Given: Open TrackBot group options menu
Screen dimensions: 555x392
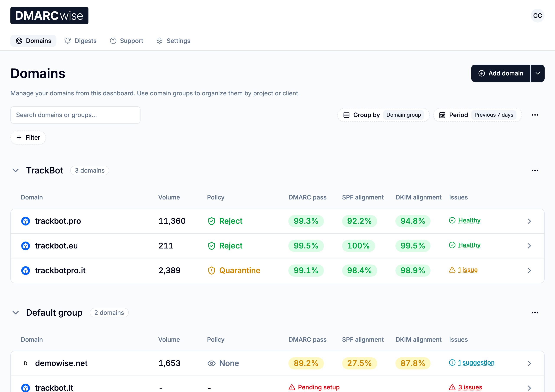Looking at the screenshot, I should tap(535, 170).
